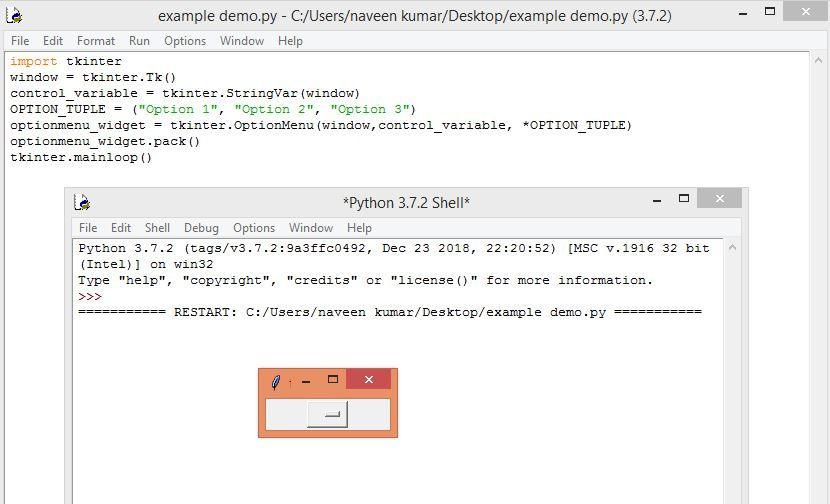Click the Python 3.7.2 Shell title bar

click(x=406, y=203)
